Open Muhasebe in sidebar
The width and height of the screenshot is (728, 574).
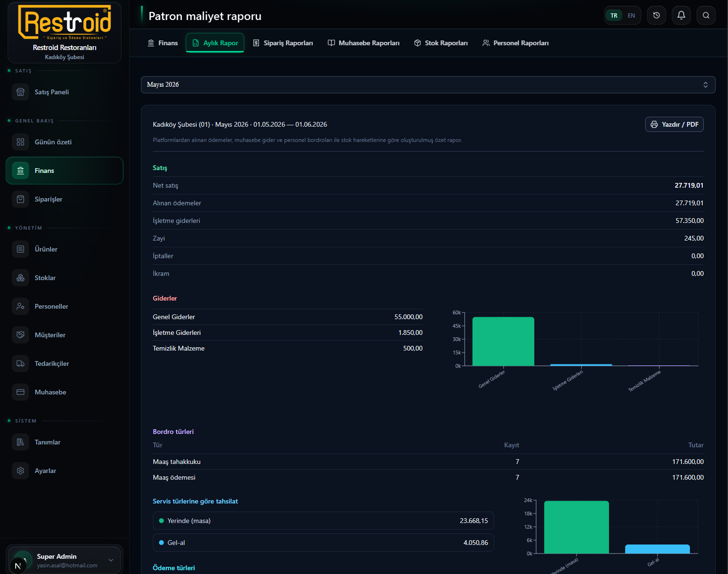64,392
